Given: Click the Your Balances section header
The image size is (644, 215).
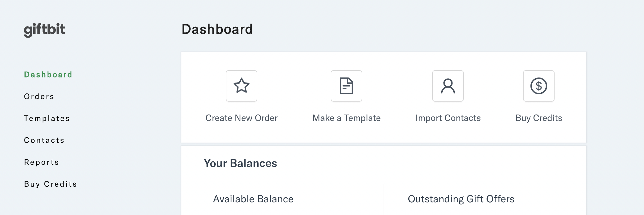Looking at the screenshot, I should coord(240,163).
